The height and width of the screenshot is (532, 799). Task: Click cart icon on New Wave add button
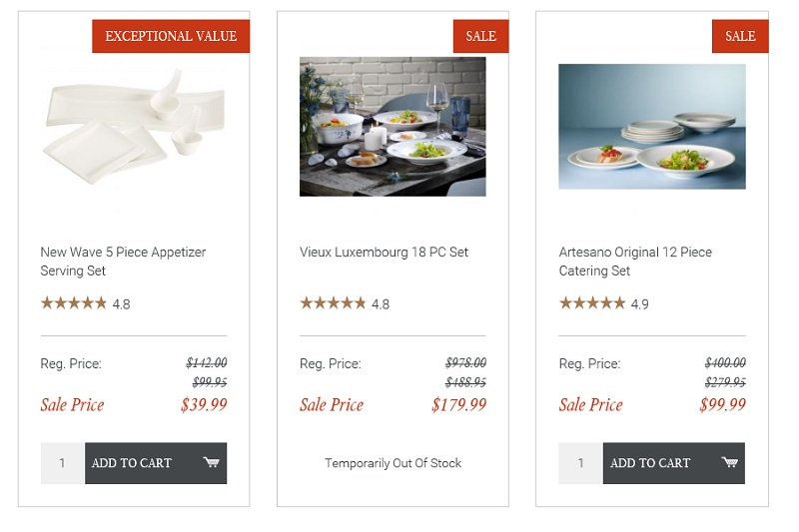point(211,462)
